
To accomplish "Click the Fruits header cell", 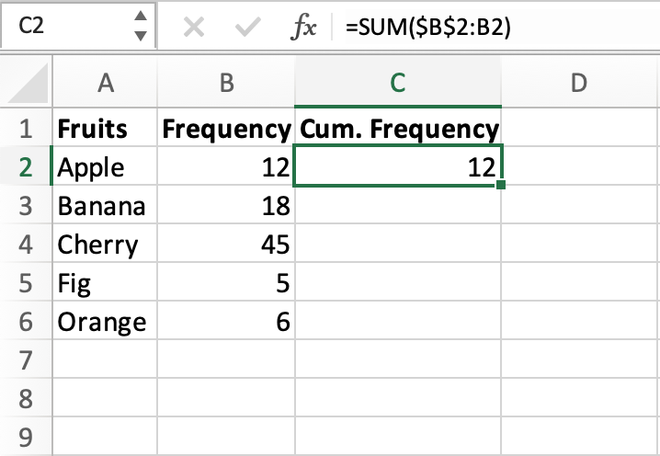I will [x=103, y=129].
